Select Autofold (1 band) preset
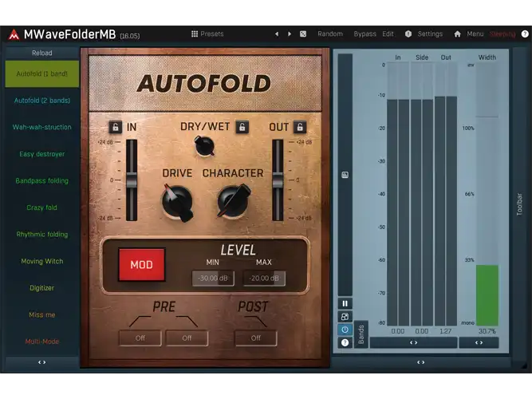Screen dimensions: 532x399 pyautogui.click(x=42, y=73)
